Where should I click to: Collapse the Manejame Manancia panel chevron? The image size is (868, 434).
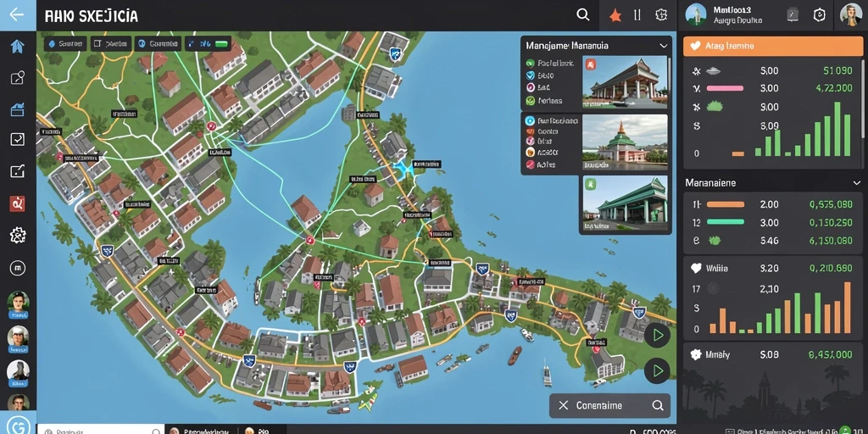coord(663,46)
